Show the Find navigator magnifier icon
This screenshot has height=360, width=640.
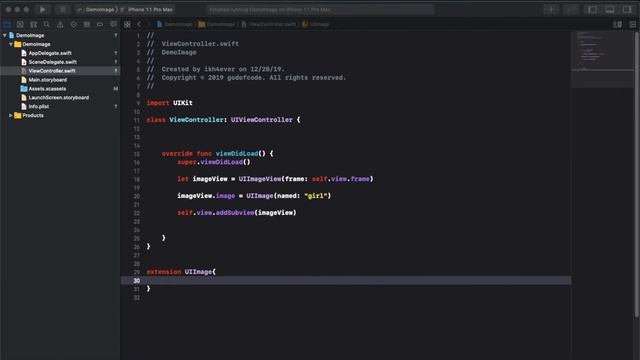(47, 24)
